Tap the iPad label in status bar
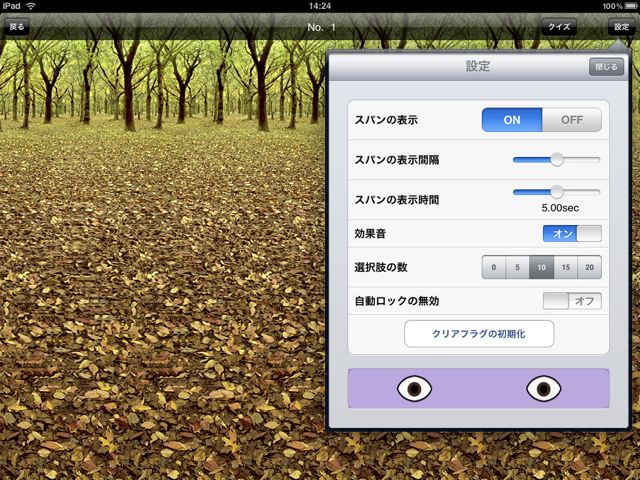Screen dimensions: 640x480 click(11, 6)
